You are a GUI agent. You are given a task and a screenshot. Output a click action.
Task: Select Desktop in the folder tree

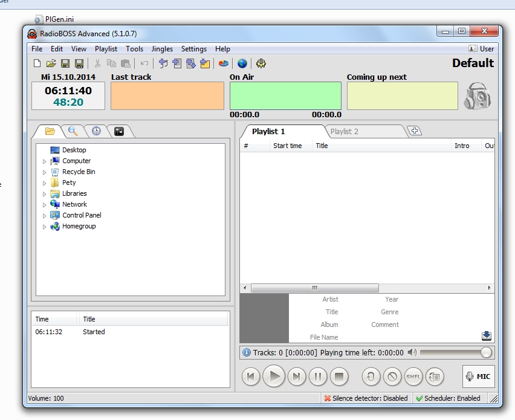pos(74,150)
